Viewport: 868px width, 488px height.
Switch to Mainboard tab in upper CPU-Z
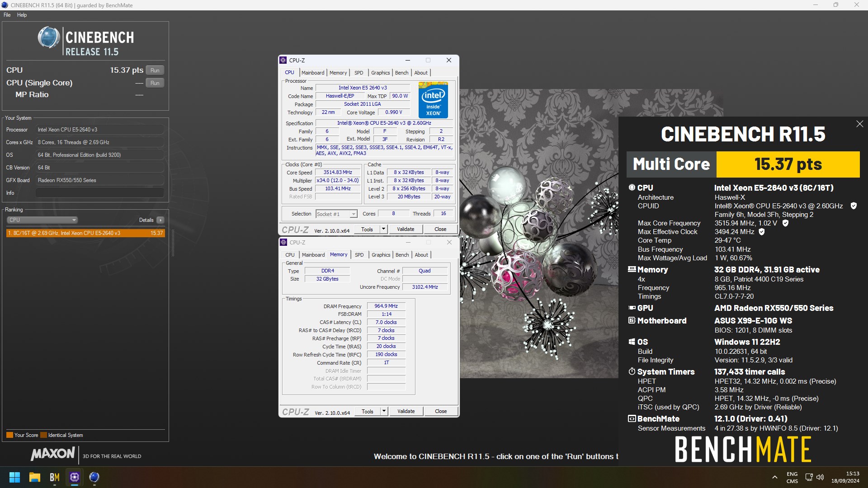click(313, 73)
